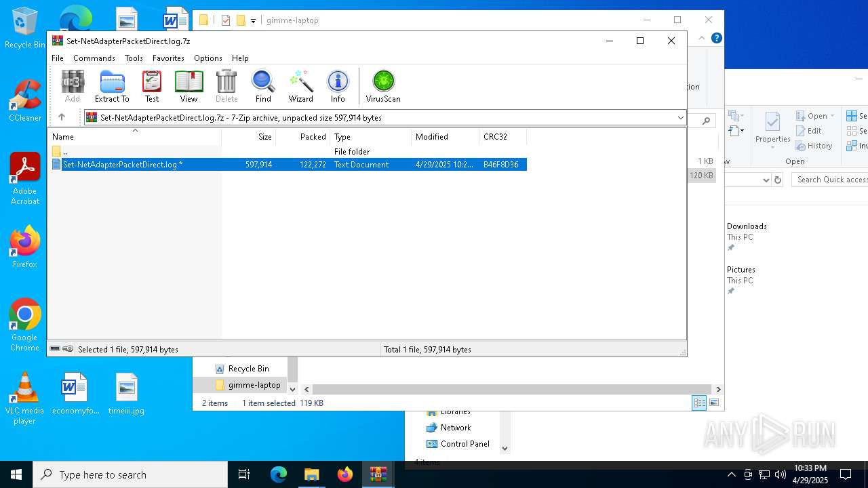This screenshot has width=868, height=488.
Task: Open the archive Info icon
Action: pos(338,87)
